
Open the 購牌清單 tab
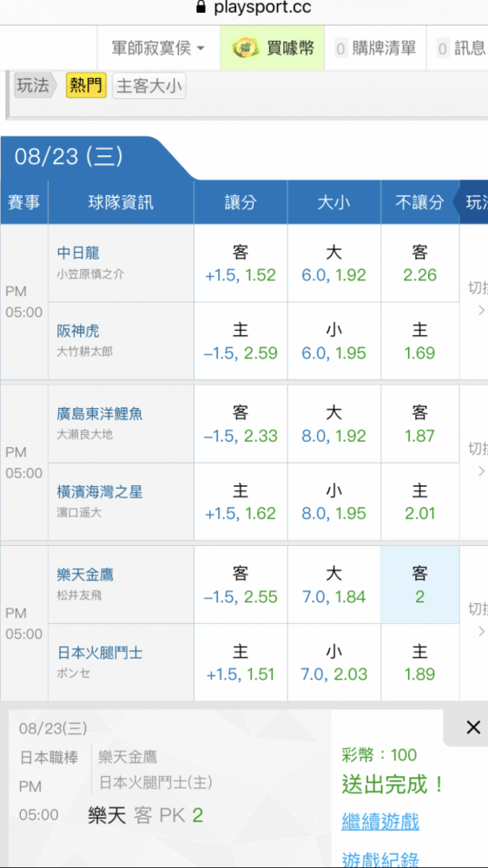click(x=376, y=48)
